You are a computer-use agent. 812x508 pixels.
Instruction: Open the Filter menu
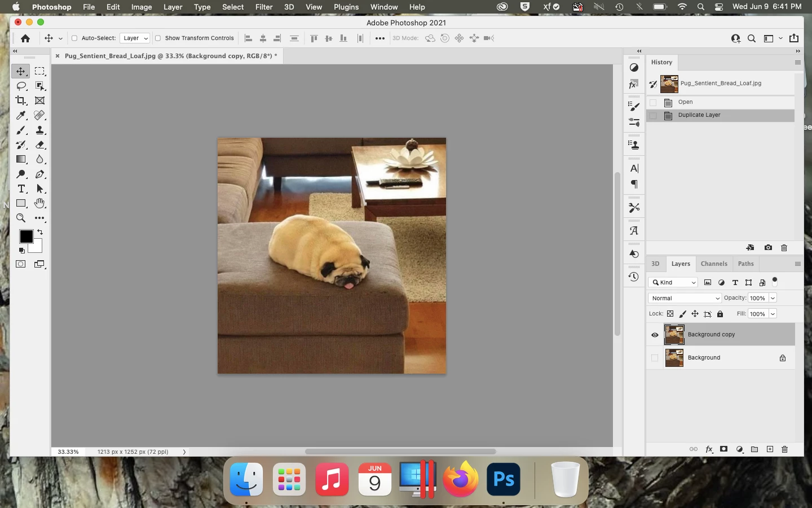pyautogui.click(x=264, y=7)
